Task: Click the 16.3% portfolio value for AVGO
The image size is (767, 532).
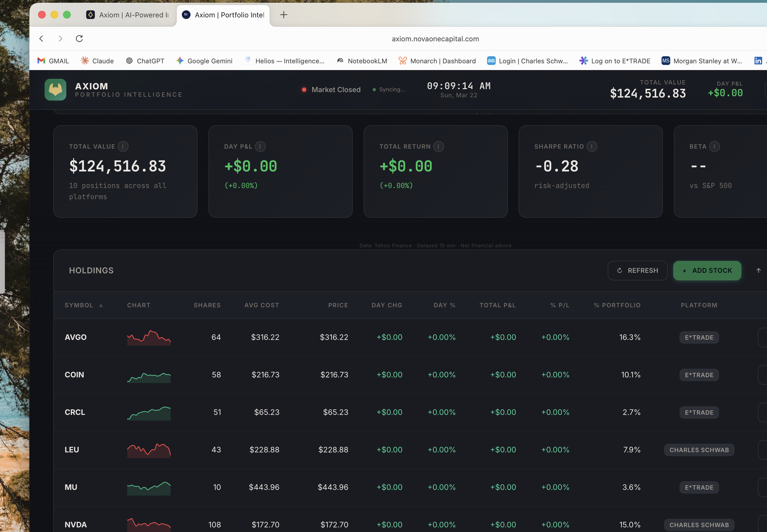Action: point(629,337)
